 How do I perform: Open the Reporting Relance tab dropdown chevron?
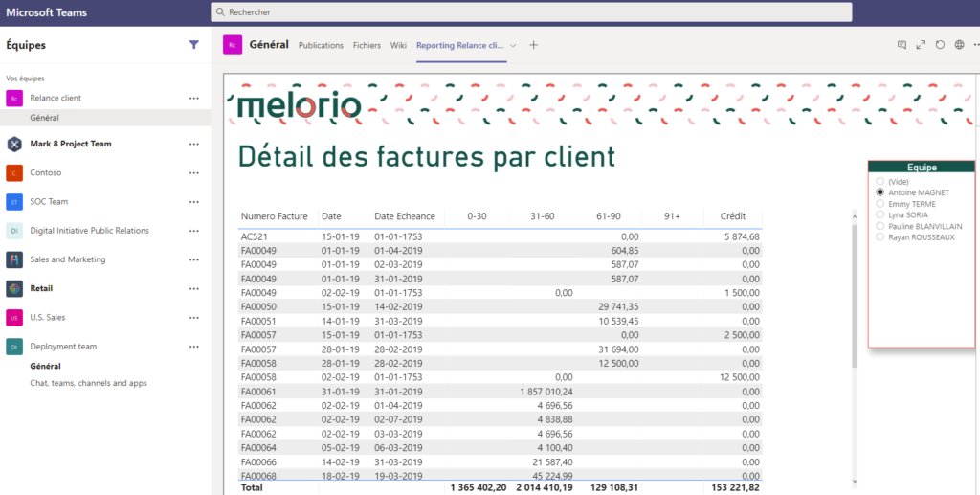[x=513, y=45]
